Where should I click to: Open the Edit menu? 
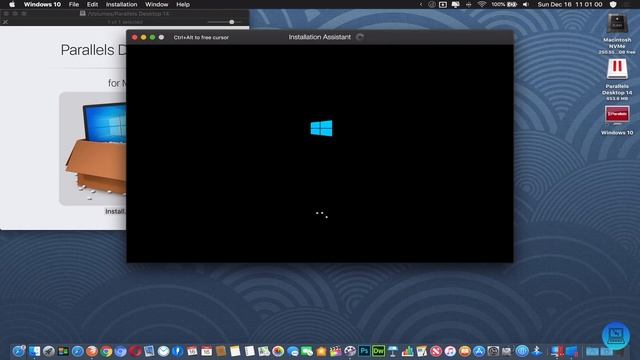coord(92,4)
